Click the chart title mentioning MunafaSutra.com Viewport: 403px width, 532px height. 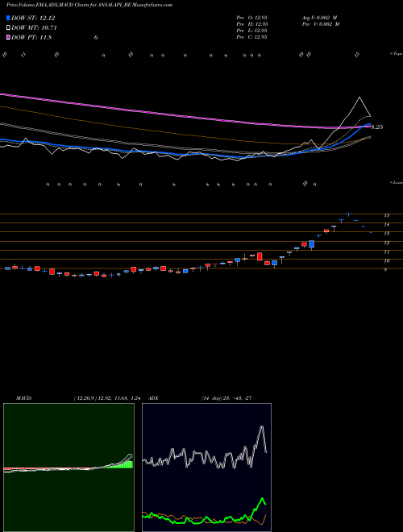click(89, 5)
